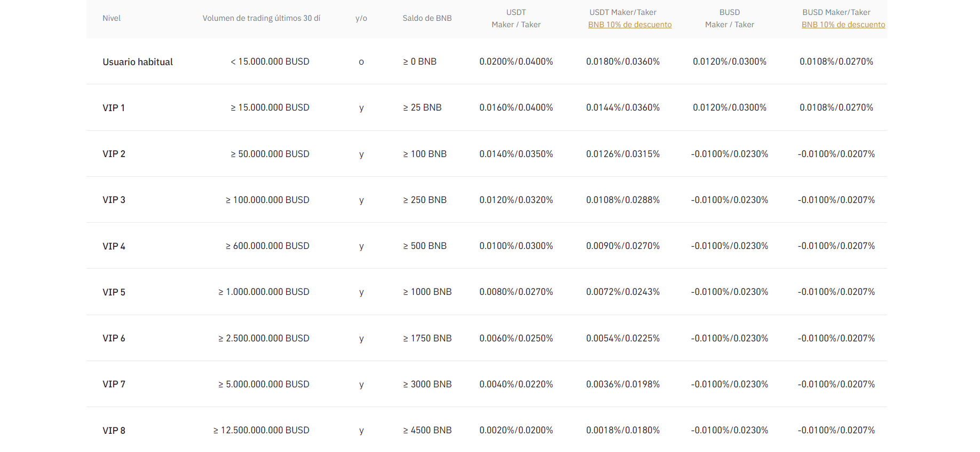This screenshot has width=980, height=452.
Task: Click the -0.0100%/0.0207% cell in VIP 3 row
Action: click(836, 200)
